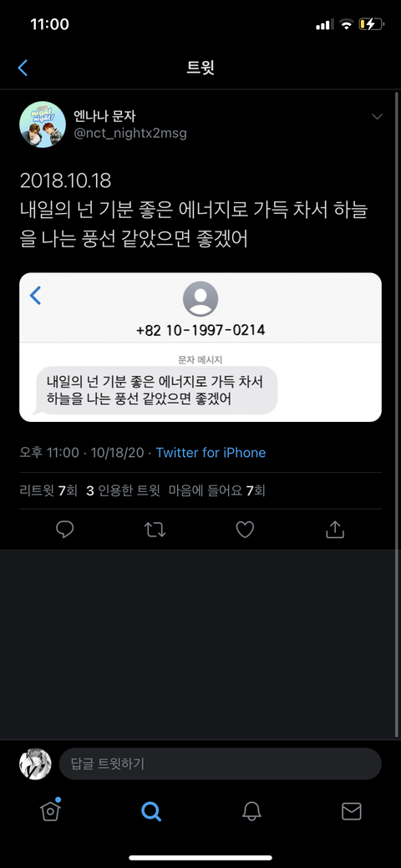
Task: Open the attached message screenshot image
Action: pos(200,347)
